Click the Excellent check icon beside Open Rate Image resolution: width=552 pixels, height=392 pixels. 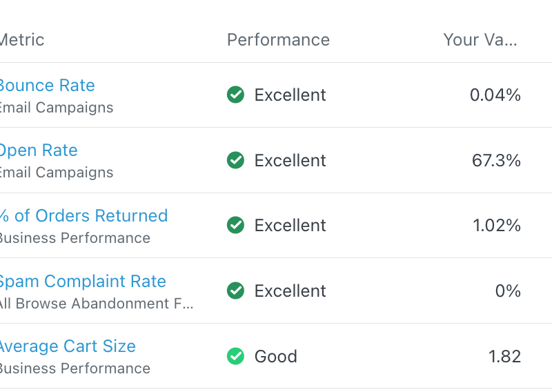click(236, 160)
